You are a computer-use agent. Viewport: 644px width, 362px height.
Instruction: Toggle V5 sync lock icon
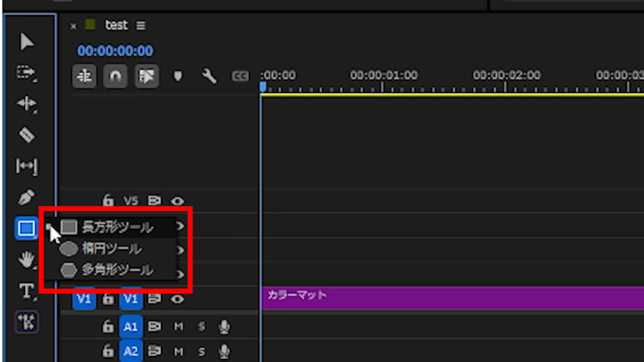coord(154,200)
